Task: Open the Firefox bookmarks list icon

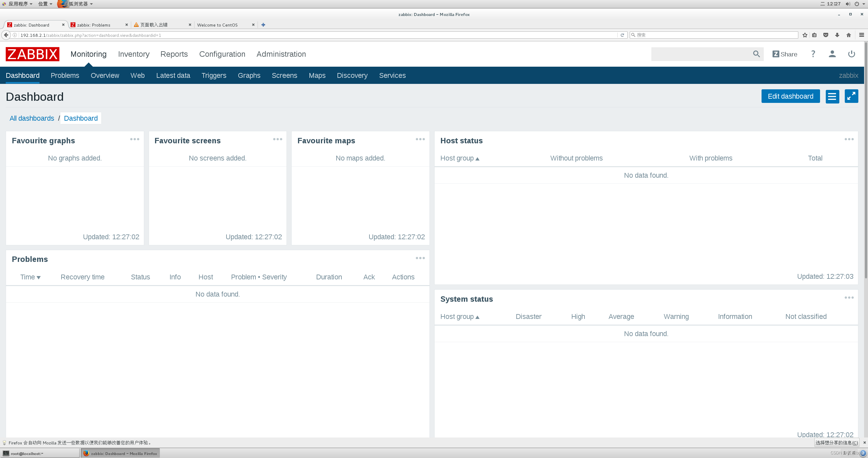Action: point(814,35)
